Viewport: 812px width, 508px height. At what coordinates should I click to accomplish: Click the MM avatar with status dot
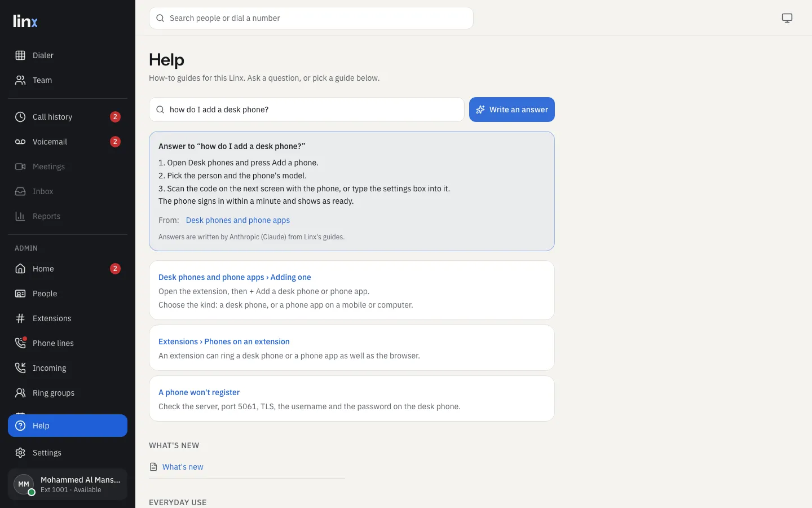pyautogui.click(x=24, y=484)
